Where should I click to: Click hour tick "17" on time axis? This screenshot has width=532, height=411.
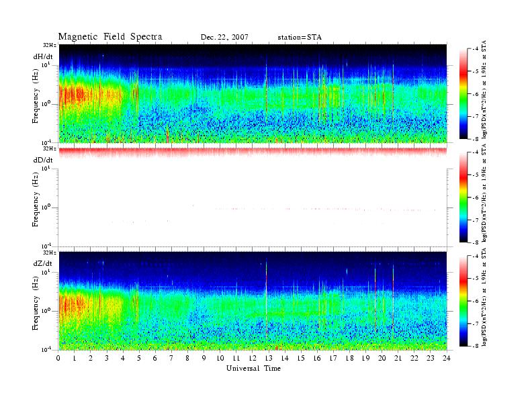[x=334, y=358]
